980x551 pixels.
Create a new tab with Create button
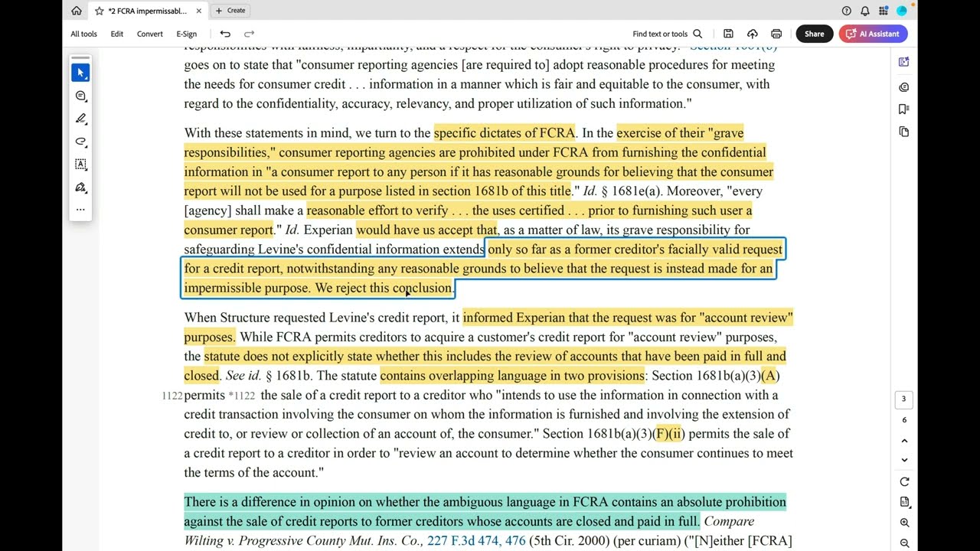pos(230,11)
